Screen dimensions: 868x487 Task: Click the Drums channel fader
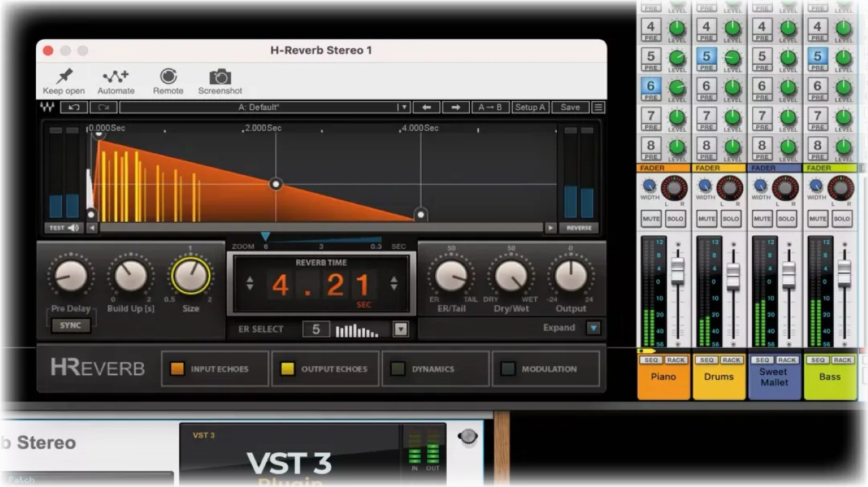pos(733,275)
